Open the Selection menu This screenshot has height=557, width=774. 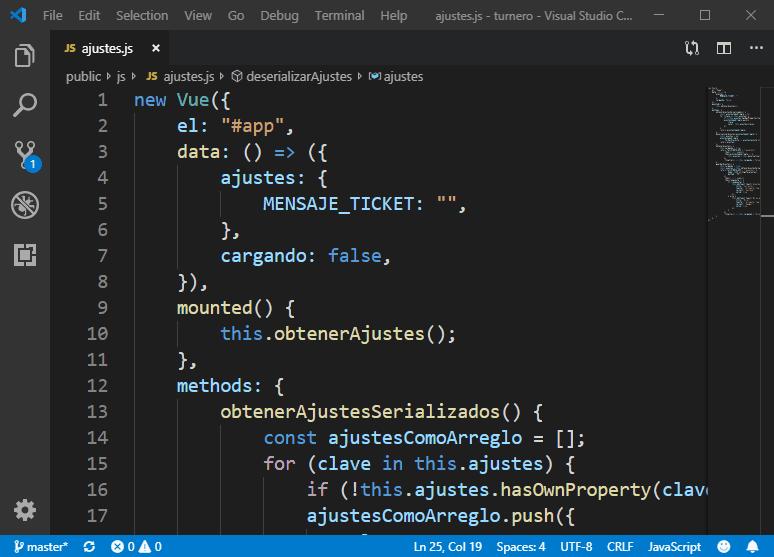[142, 15]
